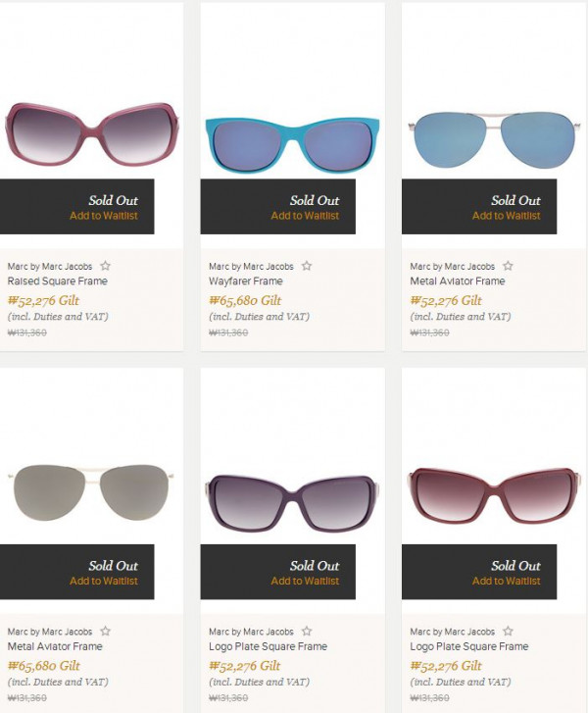This screenshot has width=588, height=713.
Task: Star the Wayfarer Frame product
Action: pyautogui.click(x=307, y=266)
